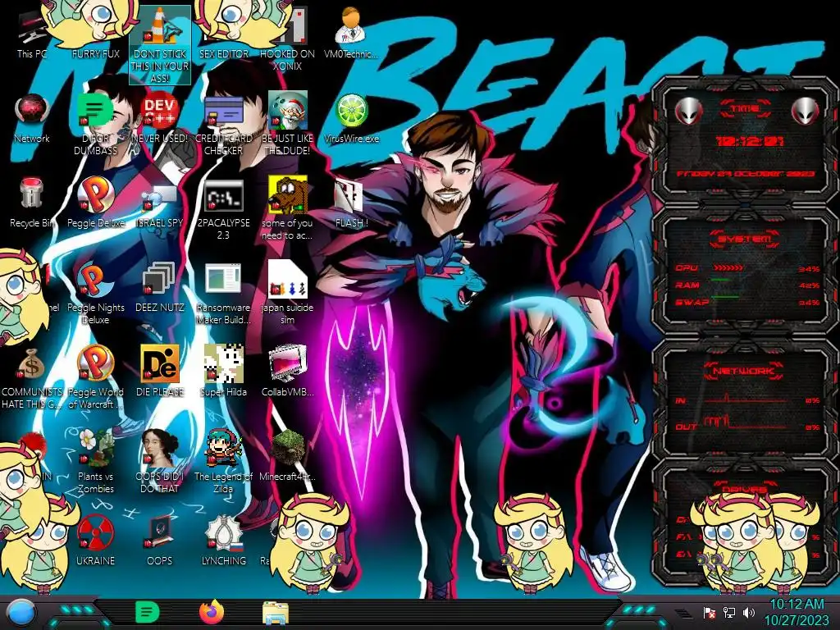
Task: Click the TIME widget header label
Action: 745,108
